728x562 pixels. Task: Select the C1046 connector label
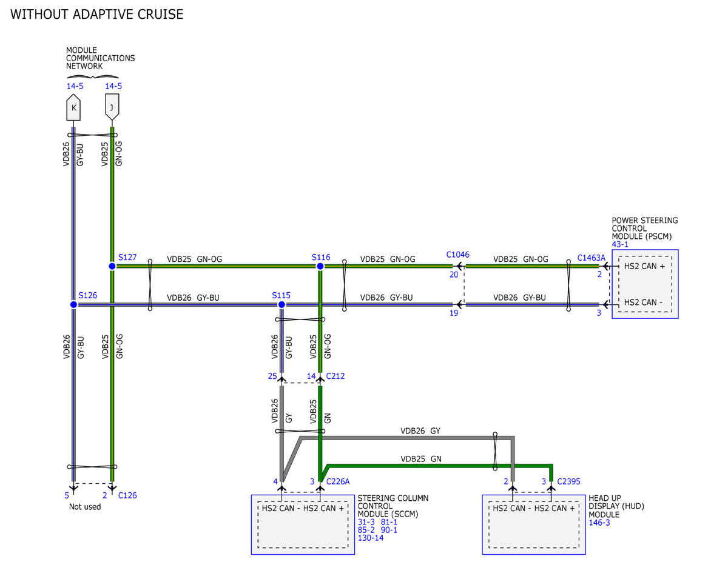point(457,255)
